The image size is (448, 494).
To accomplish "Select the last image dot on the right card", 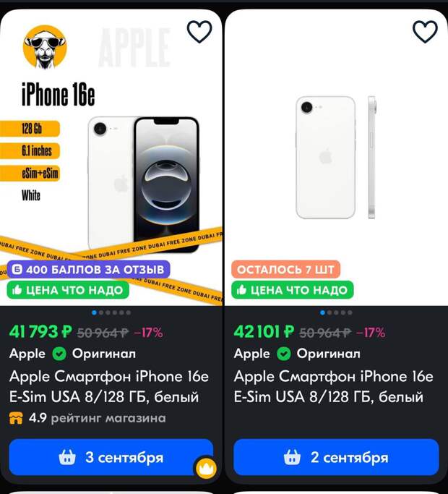I will pos(350,313).
